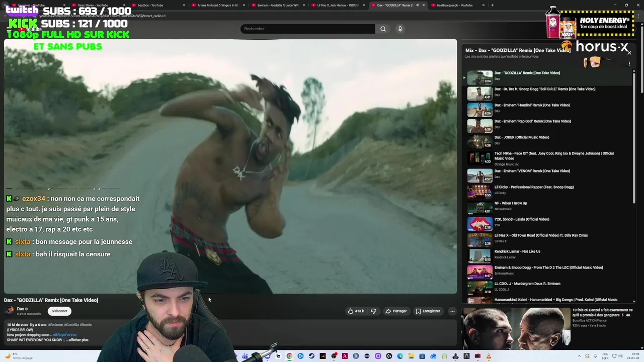
Task: Play Dax Eminem VENOM Remix entry
Action: [x=547, y=175]
